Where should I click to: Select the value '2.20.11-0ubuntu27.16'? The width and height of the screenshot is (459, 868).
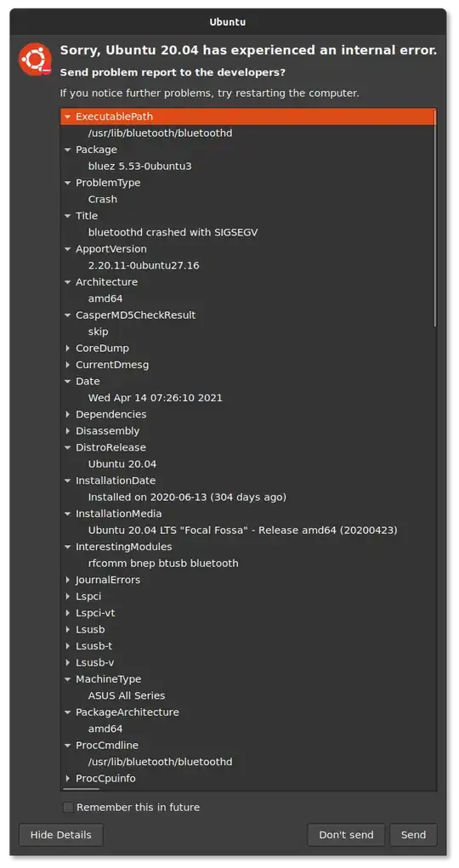tap(144, 266)
